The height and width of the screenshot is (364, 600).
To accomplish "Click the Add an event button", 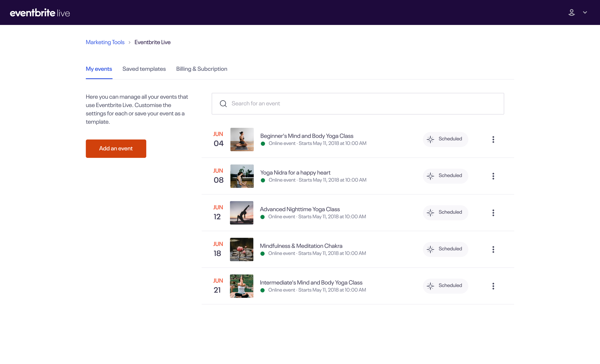I will (x=116, y=149).
